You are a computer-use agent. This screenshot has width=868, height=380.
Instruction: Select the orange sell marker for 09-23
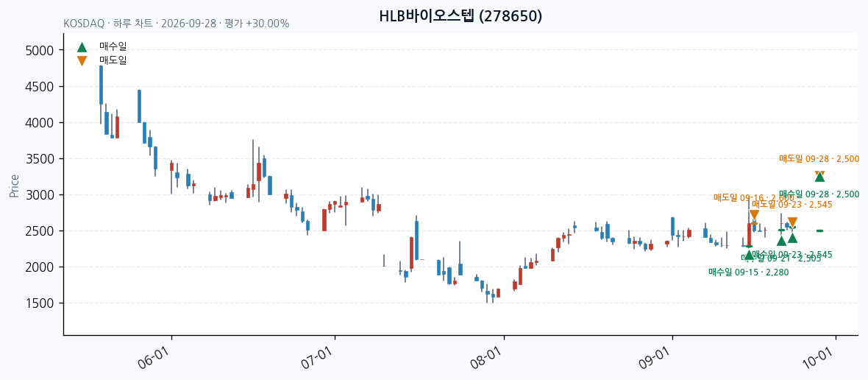[x=793, y=222]
